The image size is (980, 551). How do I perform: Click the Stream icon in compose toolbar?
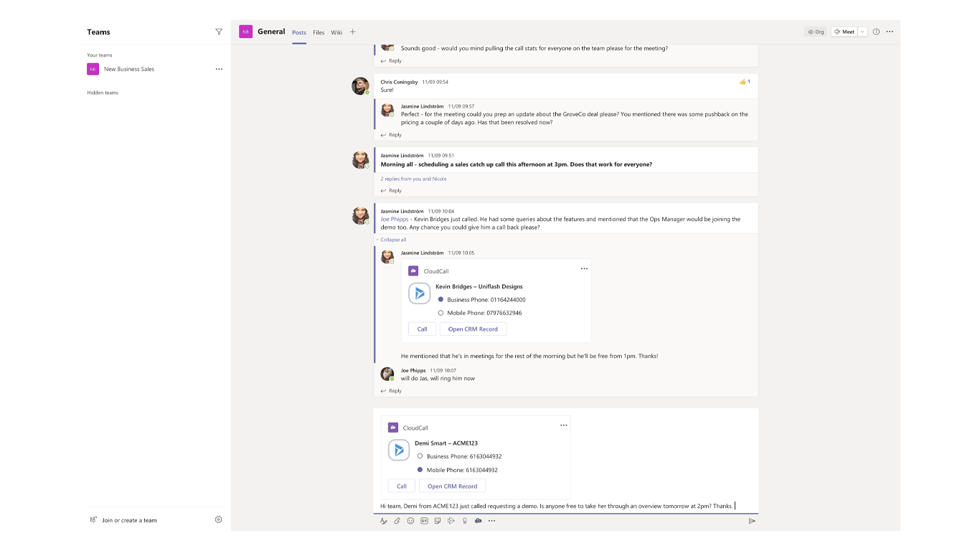451,521
